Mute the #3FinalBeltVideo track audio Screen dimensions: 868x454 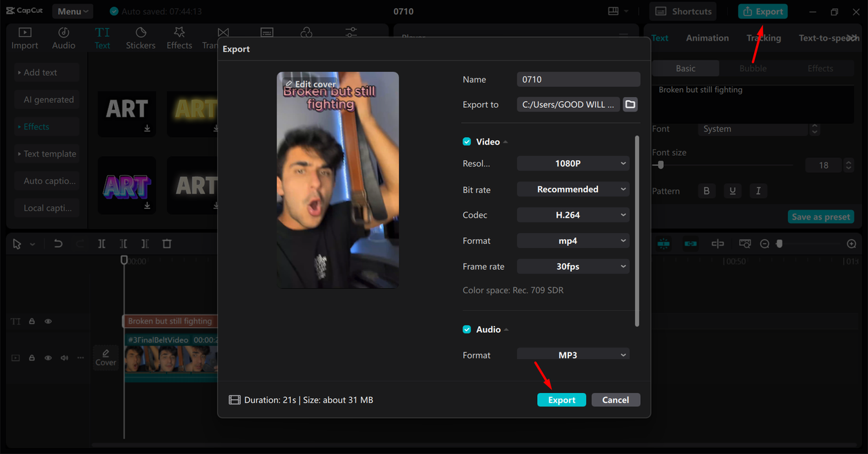click(x=64, y=358)
